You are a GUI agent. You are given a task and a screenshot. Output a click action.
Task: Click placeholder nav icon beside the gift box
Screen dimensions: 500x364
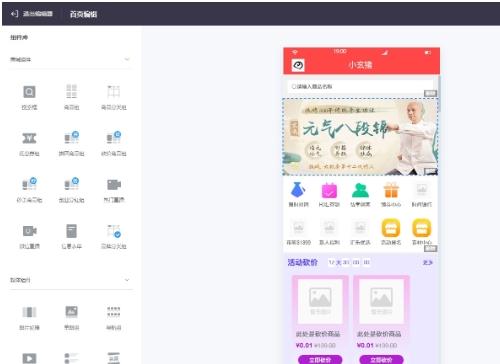422,190
